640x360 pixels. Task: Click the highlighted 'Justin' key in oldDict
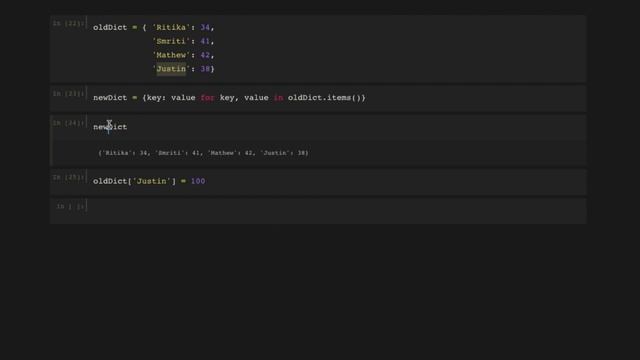[171, 69]
